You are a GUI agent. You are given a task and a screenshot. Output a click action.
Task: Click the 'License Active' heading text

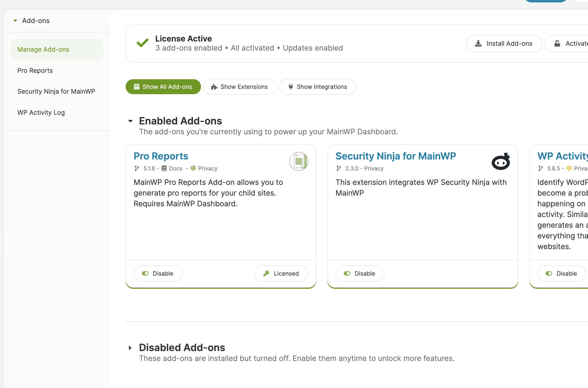[x=184, y=39]
